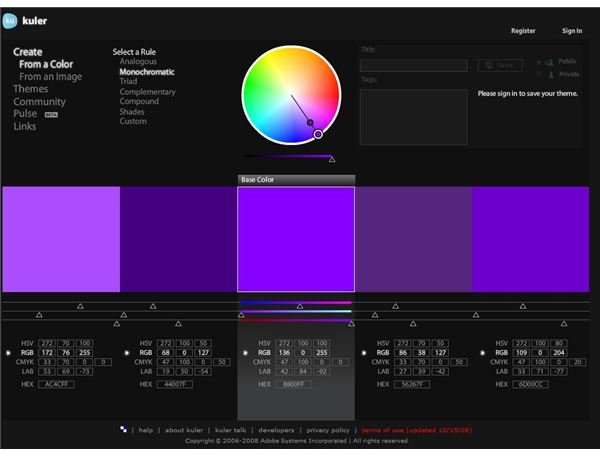Select RGB mode dot for base color column

245,353
